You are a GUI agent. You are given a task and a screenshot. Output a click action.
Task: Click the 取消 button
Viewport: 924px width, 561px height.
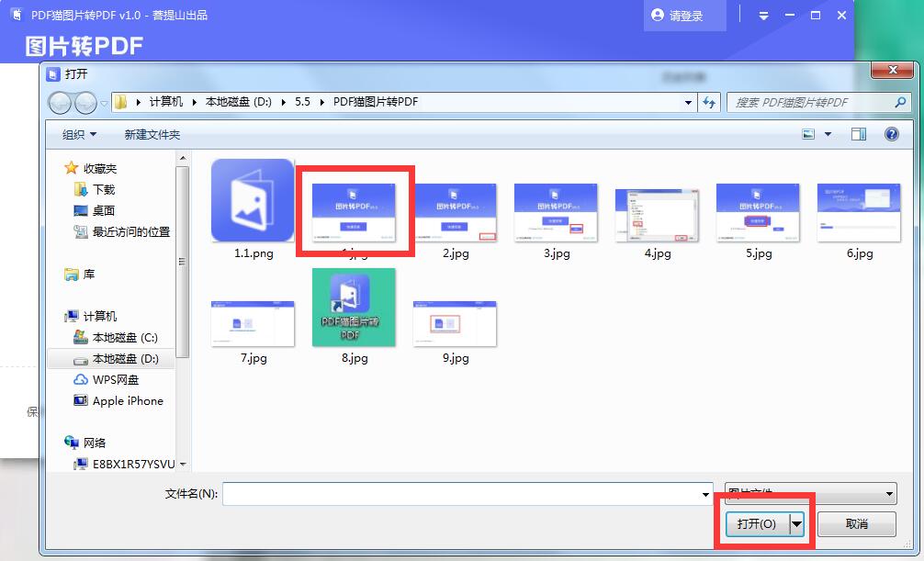point(856,523)
